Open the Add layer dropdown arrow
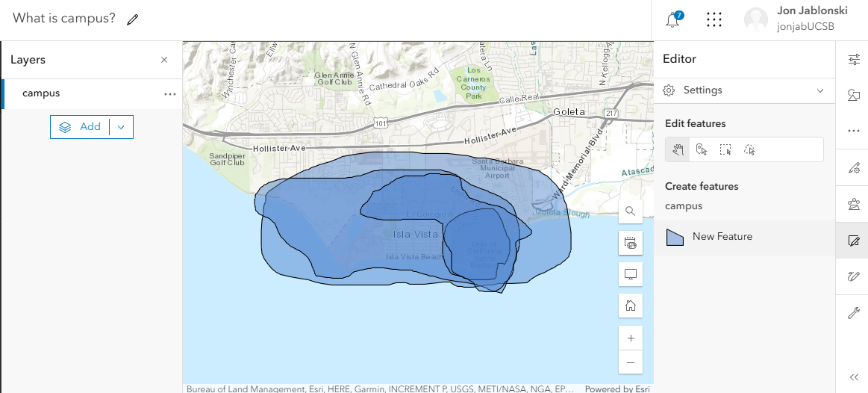 click(x=122, y=127)
